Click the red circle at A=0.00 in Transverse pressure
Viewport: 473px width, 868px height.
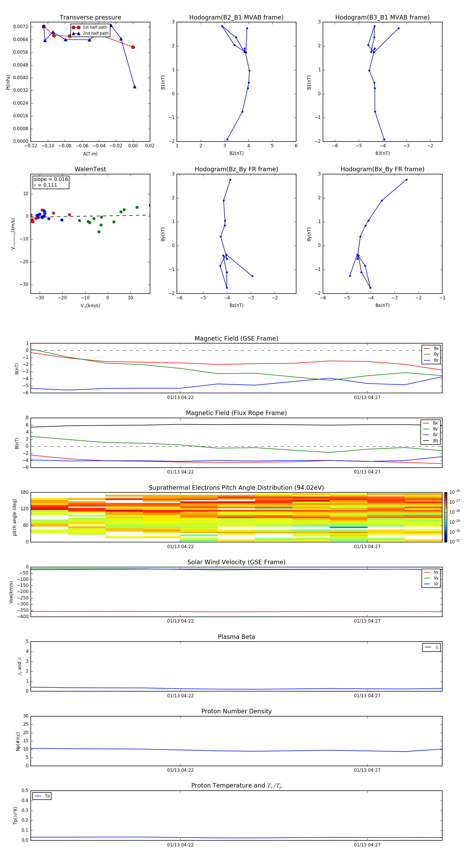click(133, 47)
